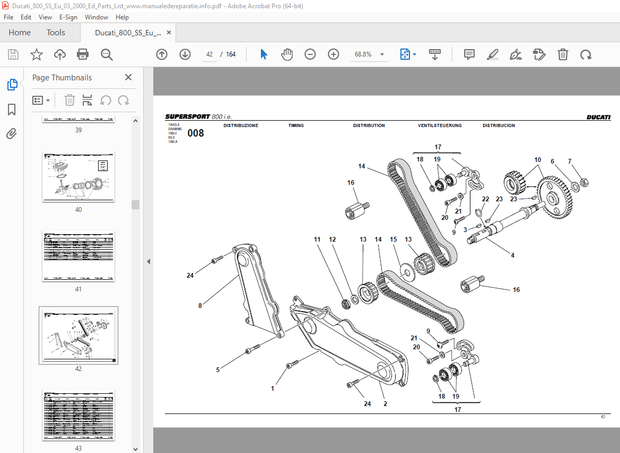Select the Ducati_800_SS document tab
Viewport: 620px width, 453px height.
tap(128, 33)
